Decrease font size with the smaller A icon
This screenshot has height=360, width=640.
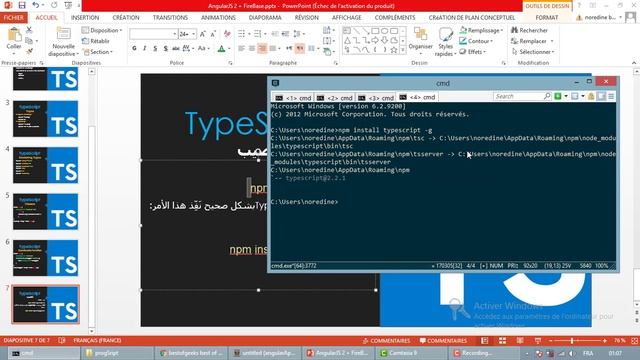point(213,34)
